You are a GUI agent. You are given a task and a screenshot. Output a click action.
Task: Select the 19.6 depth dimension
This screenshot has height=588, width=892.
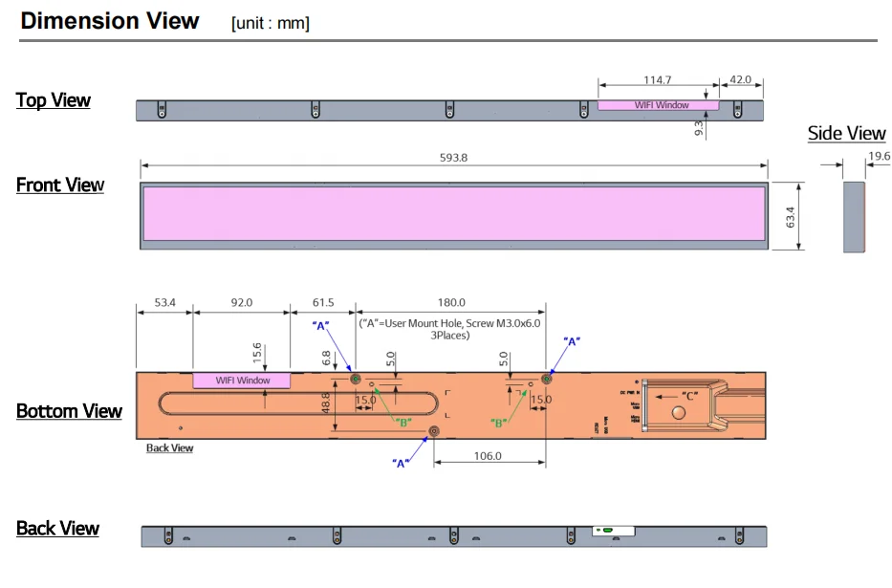pyautogui.click(x=879, y=155)
